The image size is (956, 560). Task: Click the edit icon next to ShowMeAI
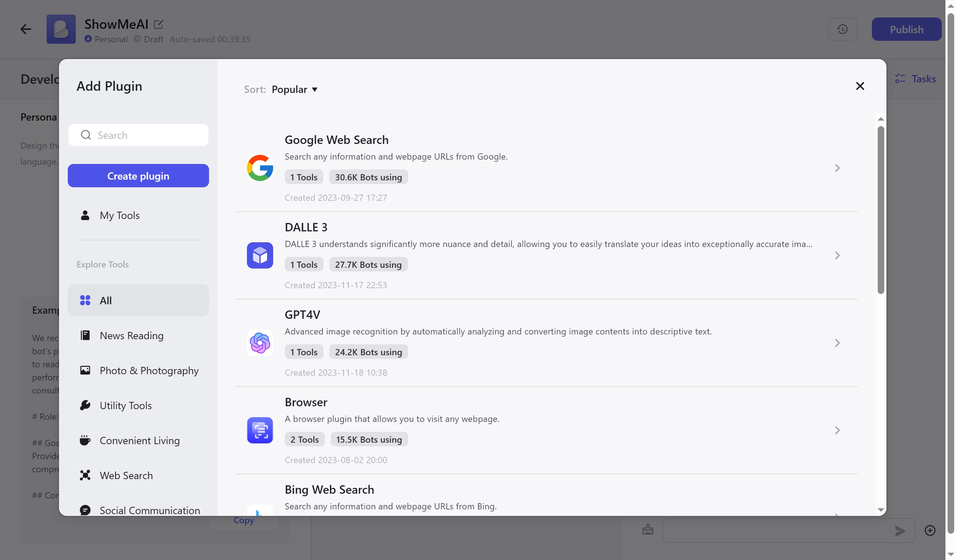pos(158,24)
